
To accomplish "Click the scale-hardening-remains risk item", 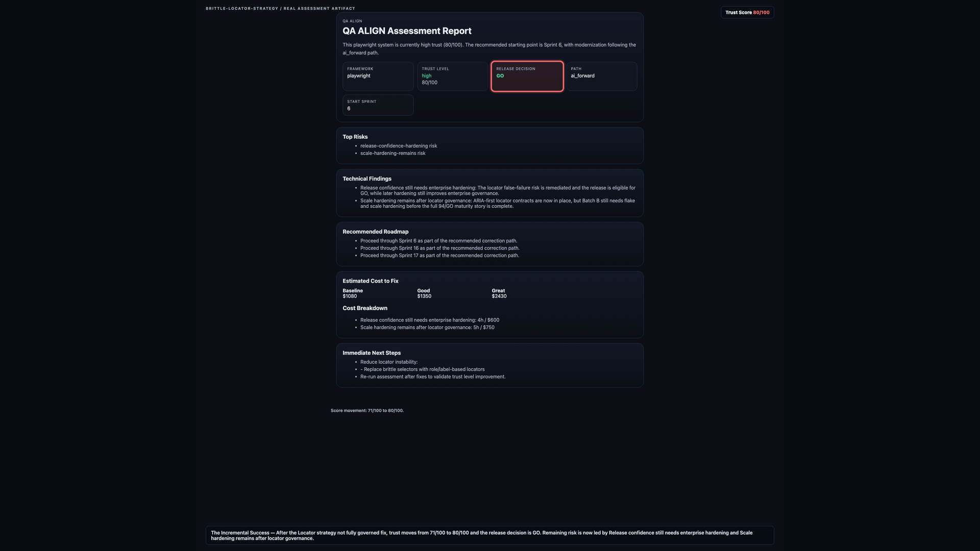I will coord(393,153).
